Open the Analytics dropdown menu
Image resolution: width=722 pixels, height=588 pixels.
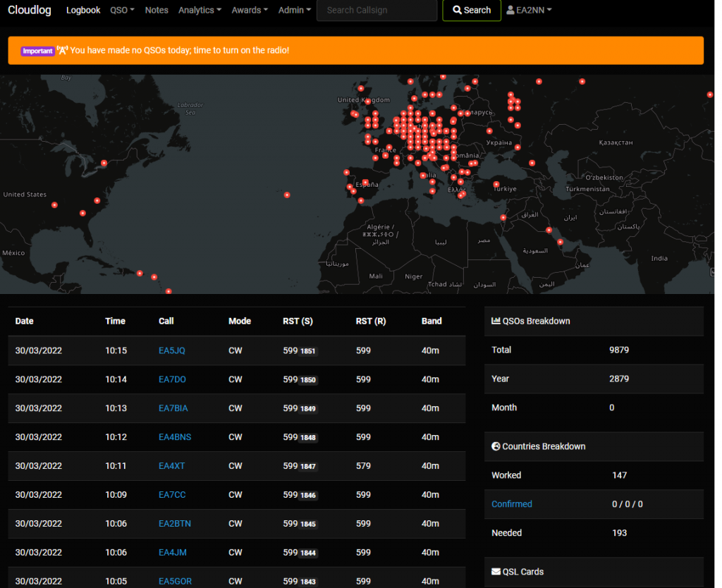[200, 11]
